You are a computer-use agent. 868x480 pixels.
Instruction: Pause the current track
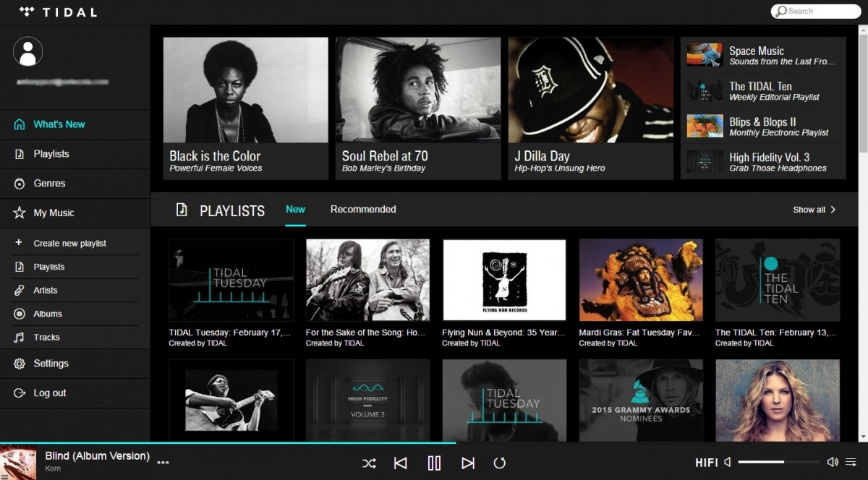click(x=434, y=463)
